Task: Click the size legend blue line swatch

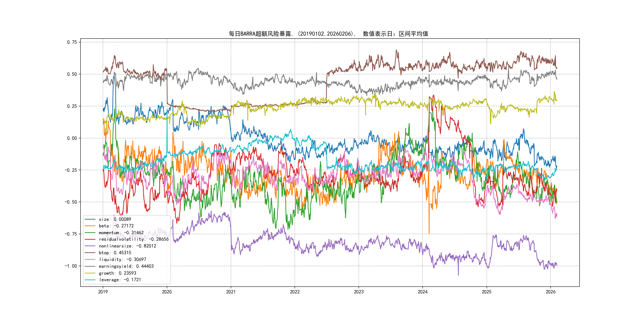Action: [x=90, y=219]
